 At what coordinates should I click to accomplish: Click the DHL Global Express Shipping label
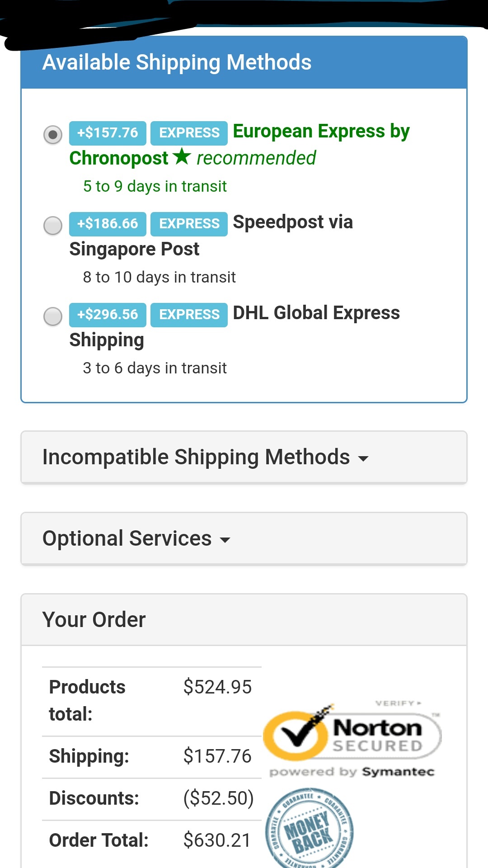[316, 313]
